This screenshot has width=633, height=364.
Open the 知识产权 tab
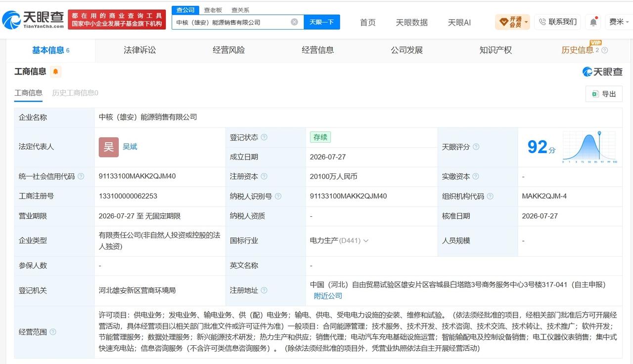click(496, 50)
